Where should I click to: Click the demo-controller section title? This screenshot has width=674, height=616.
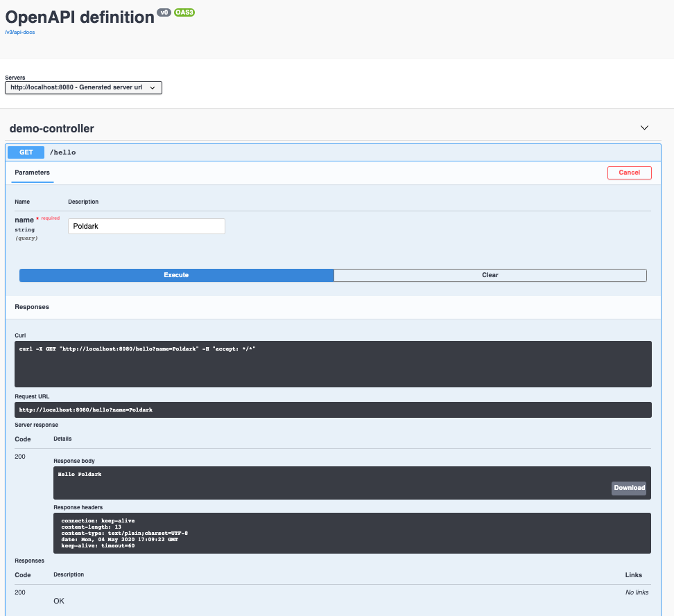point(50,129)
